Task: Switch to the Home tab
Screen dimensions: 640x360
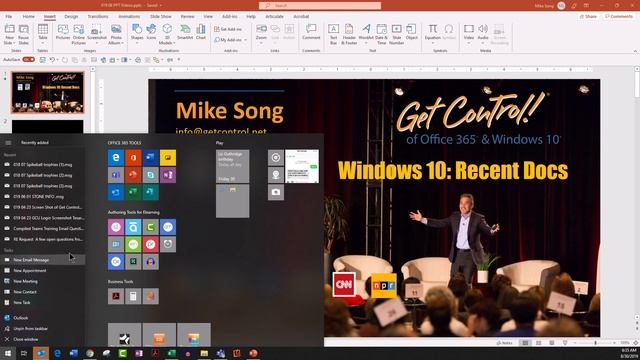Action: [x=29, y=16]
